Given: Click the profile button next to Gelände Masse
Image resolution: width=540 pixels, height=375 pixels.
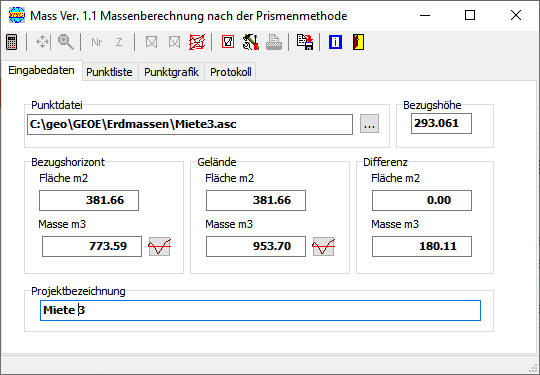Looking at the screenshot, I should pos(323,247).
